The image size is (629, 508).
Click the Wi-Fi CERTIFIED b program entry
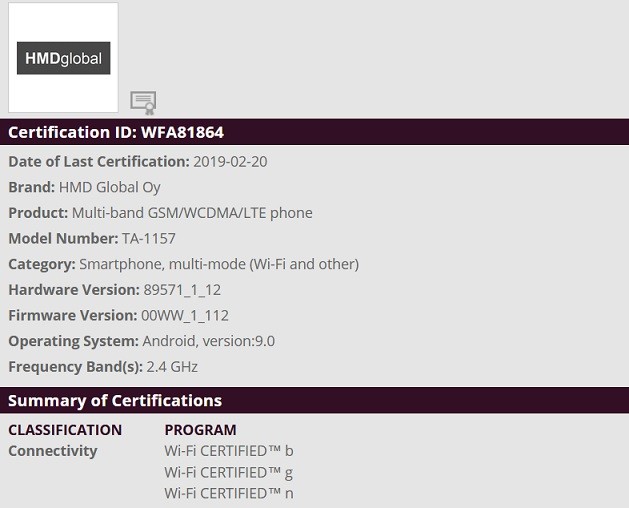tap(229, 451)
